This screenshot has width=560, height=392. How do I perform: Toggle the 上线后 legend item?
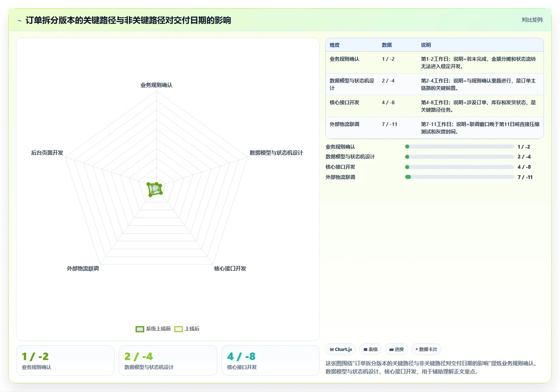coord(187,329)
